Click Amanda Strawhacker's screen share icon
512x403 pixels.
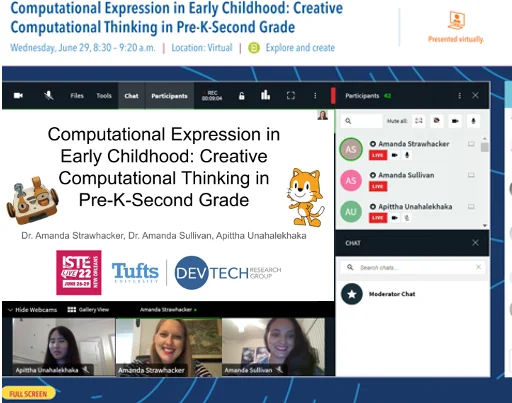click(x=471, y=144)
